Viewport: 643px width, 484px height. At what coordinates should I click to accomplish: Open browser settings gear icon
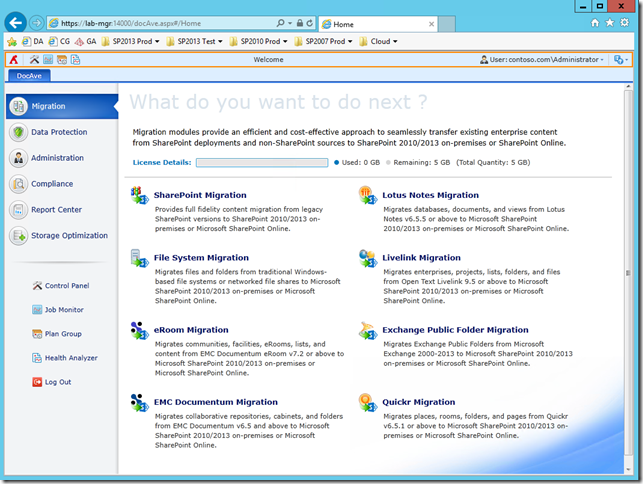pyautogui.click(x=625, y=23)
